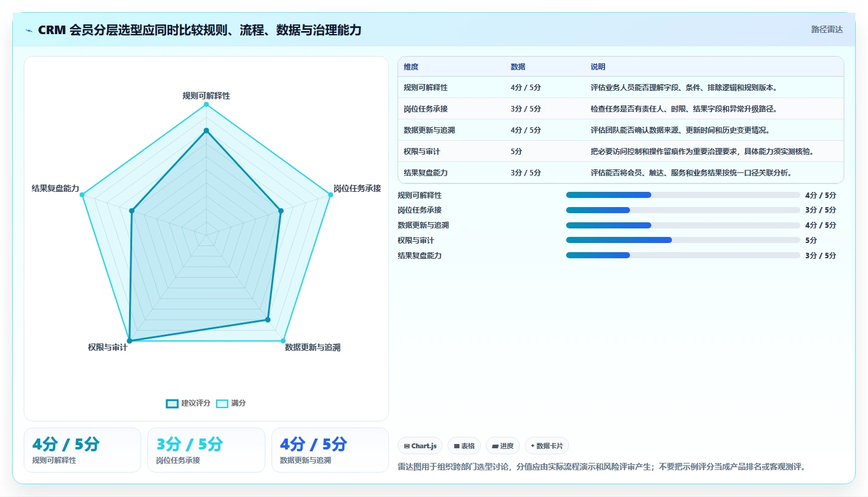Click the 规则可解释性 progress bar

pos(683,195)
